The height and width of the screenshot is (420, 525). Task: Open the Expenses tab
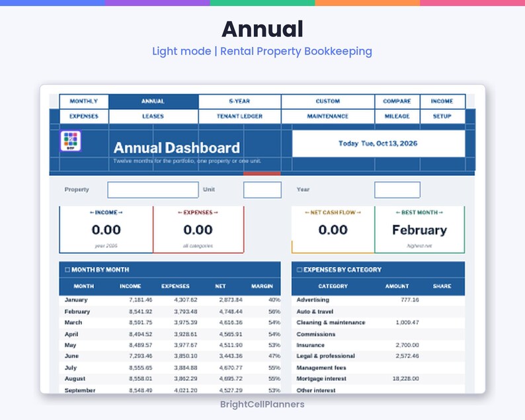click(x=84, y=116)
